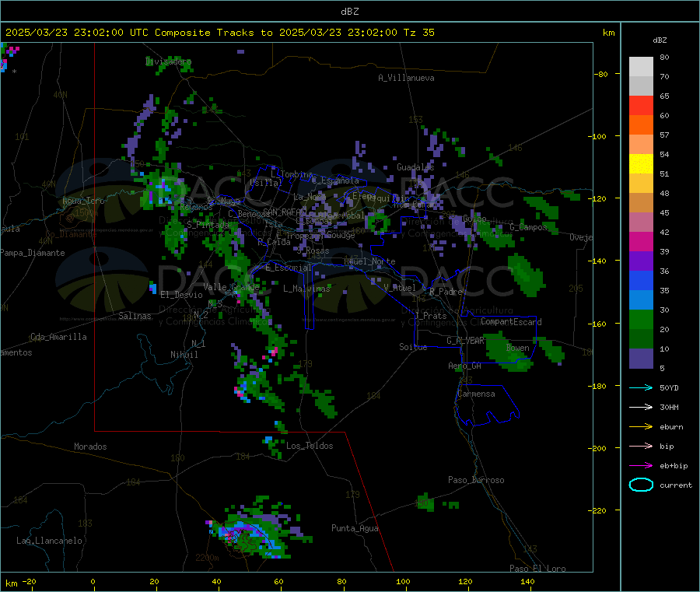Click the 'Lag.Llancanelo' map label

click(50, 541)
